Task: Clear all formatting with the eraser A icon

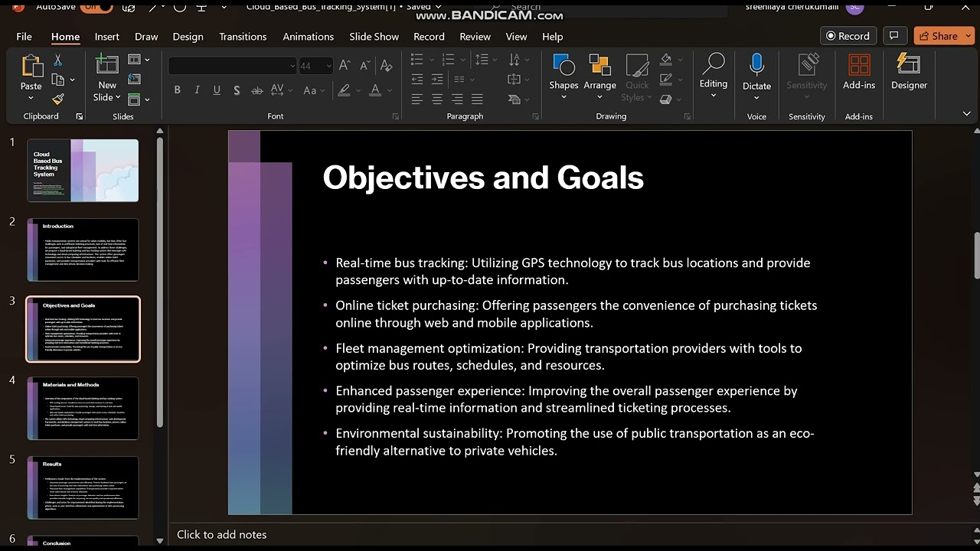Action: [386, 66]
